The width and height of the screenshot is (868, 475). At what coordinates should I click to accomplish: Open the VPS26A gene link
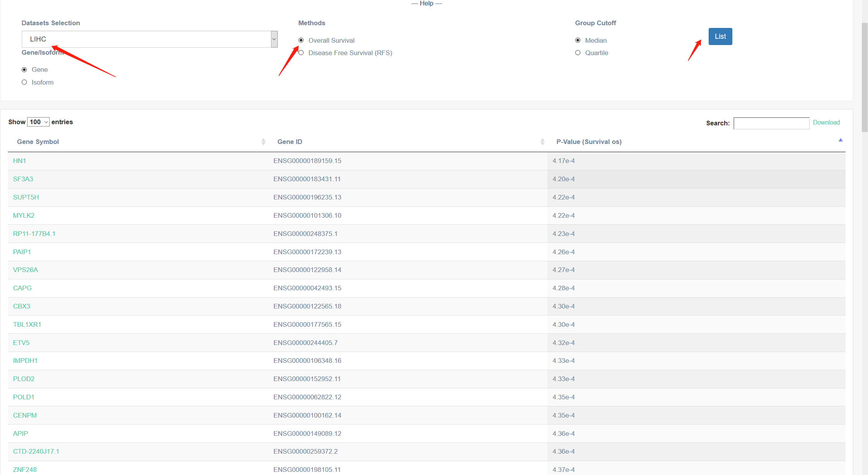click(x=26, y=270)
